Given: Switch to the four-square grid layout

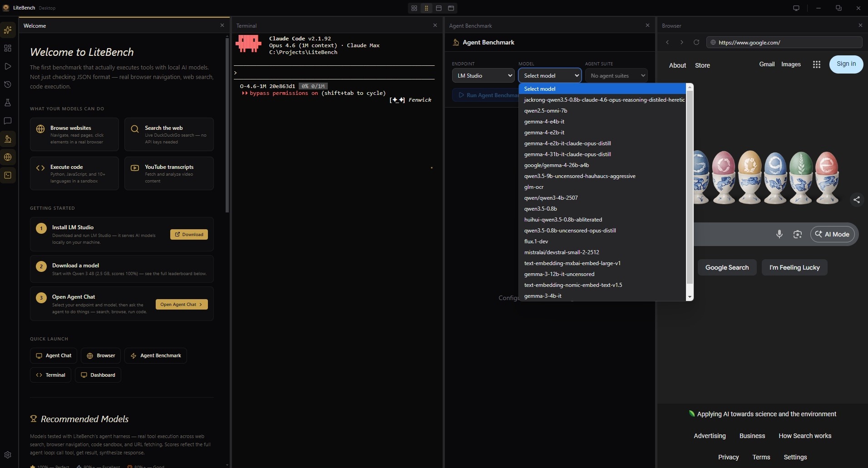Looking at the screenshot, I should [x=414, y=8].
